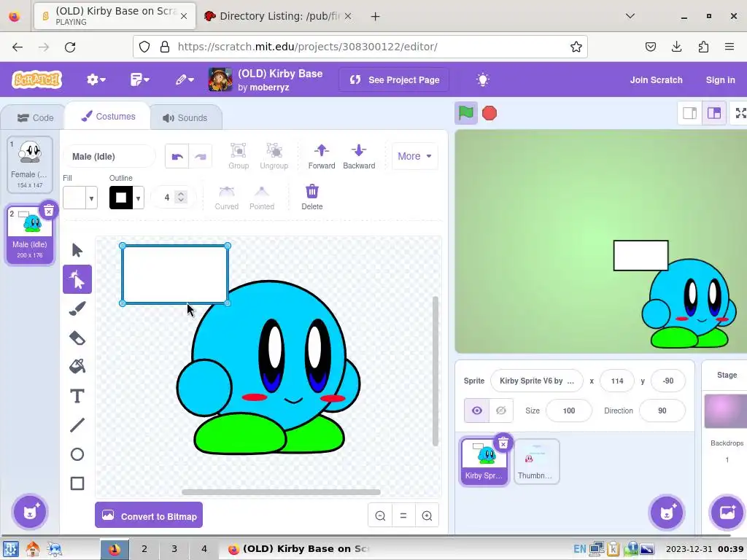
Task: Select the Female costume thumbnail
Action: coord(30,164)
